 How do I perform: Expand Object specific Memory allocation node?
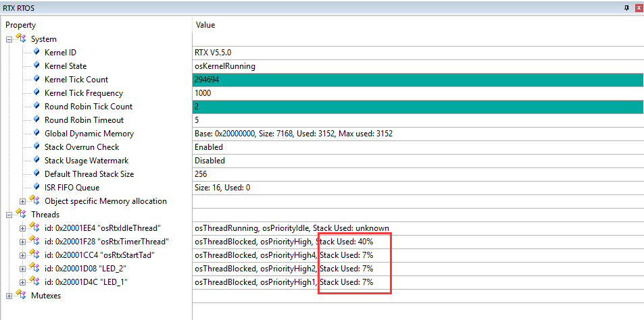22,201
